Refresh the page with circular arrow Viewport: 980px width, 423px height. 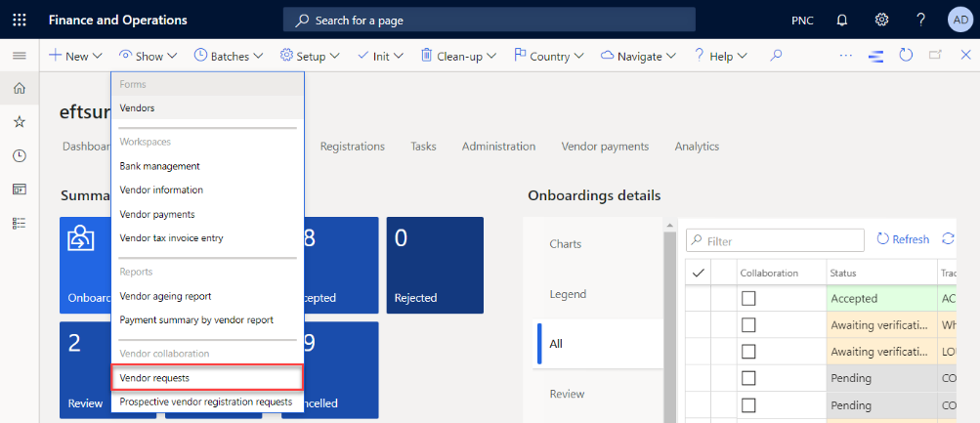(x=906, y=56)
